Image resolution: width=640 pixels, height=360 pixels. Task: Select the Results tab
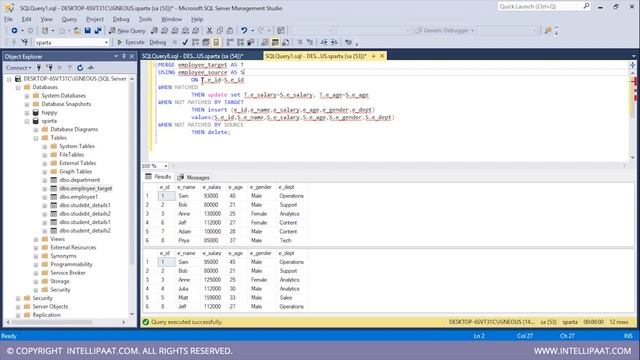158,177
